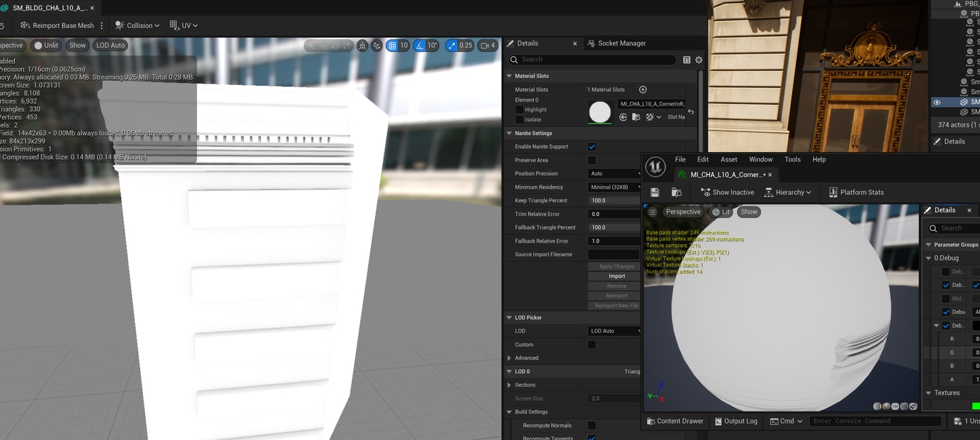The width and height of the screenshot is (980, 440).
Task: Click the material slot preview thumbnail
Action: click(x=600, y=112)
